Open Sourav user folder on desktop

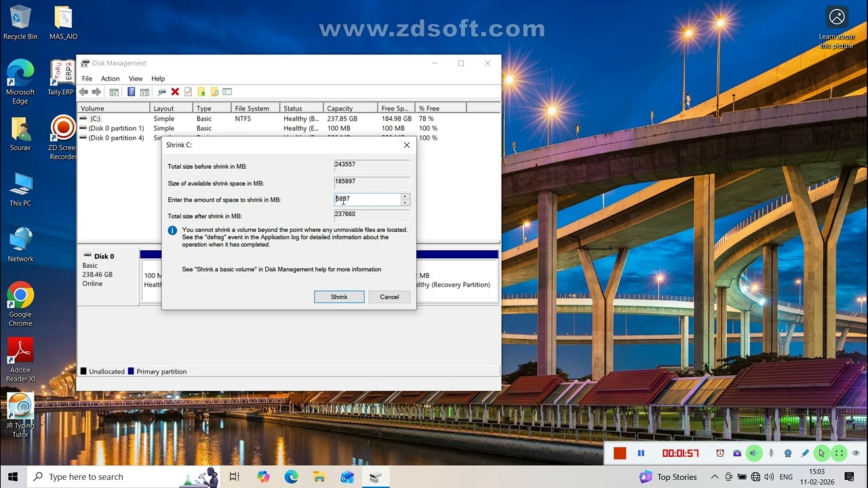20,134
